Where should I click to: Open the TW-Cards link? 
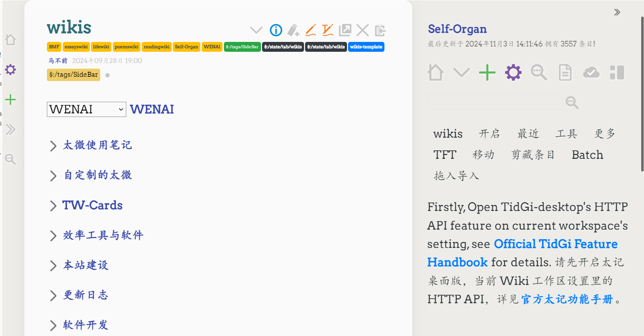(x=92, y=205)
